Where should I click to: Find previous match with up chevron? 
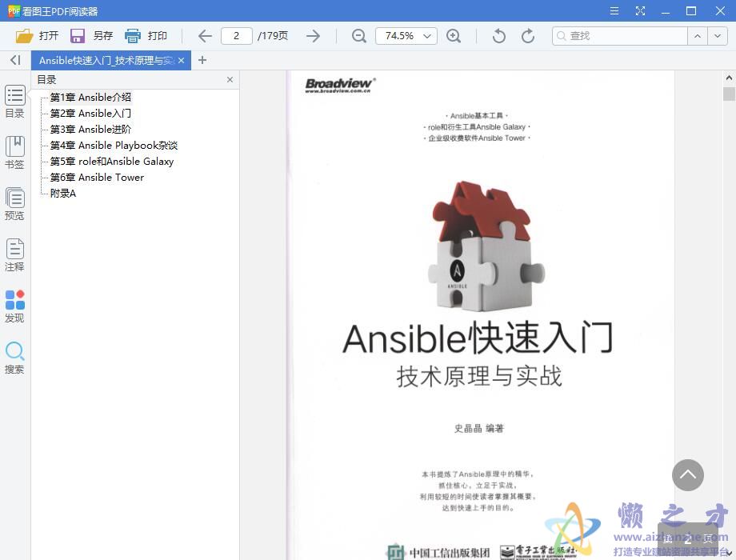click(698, 36)
